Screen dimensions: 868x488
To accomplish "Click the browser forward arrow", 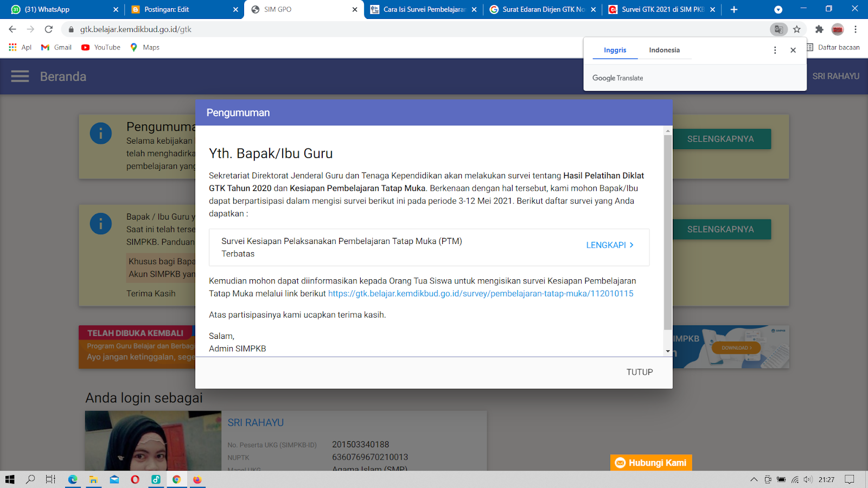I will click(x=30, y=29).
